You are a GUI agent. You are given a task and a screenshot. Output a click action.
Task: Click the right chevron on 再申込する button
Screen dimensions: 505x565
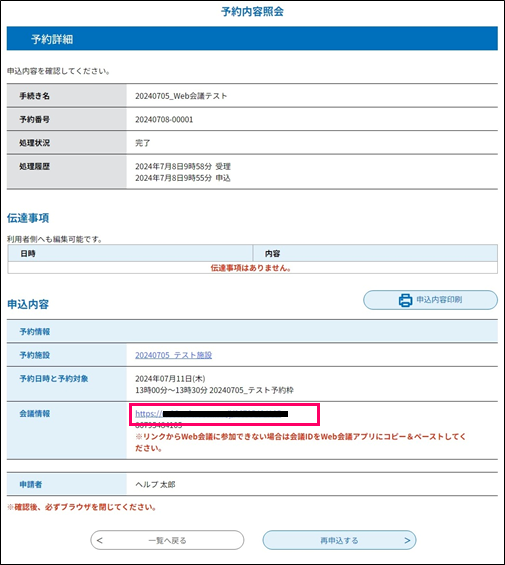407,540
